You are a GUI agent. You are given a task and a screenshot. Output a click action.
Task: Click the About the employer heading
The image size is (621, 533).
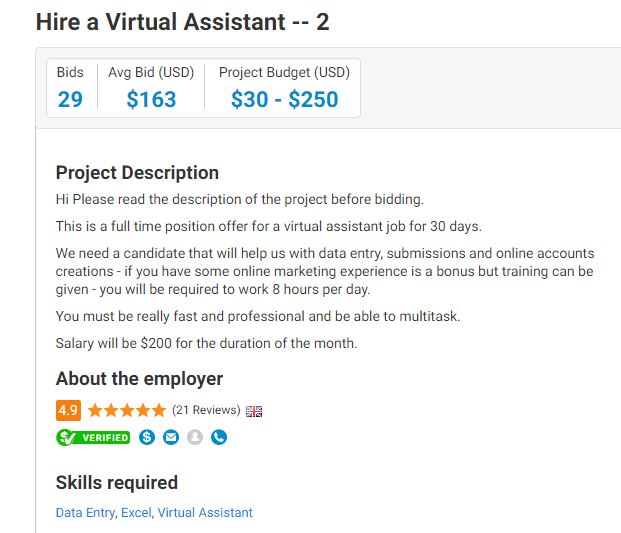click(139, 379)
